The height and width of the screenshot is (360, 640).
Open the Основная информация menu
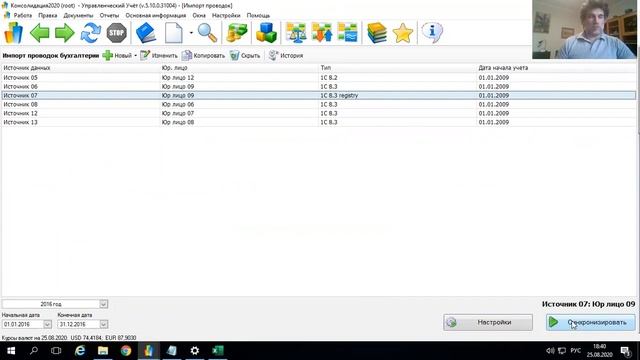156,15
